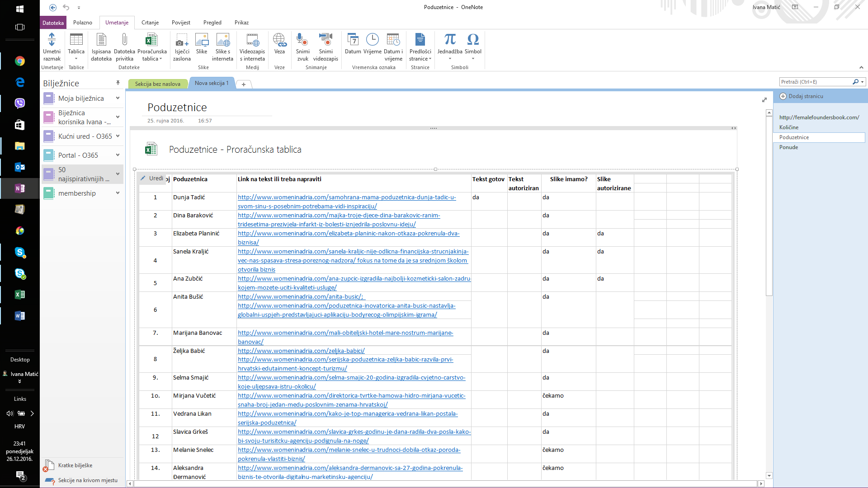Open the Datoteka file menu
Screen dimensions: 868x488
click(53, 23)
